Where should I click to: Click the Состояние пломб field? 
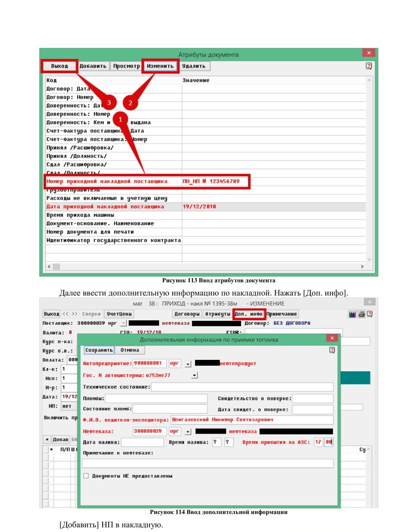tap(170, 409)
